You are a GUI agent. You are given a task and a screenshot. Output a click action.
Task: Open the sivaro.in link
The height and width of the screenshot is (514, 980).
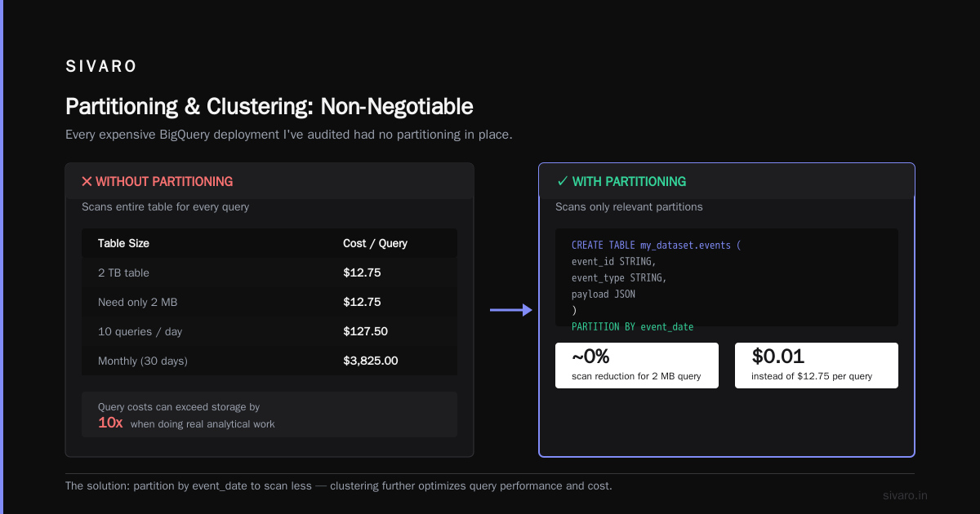tap(906, 495)
